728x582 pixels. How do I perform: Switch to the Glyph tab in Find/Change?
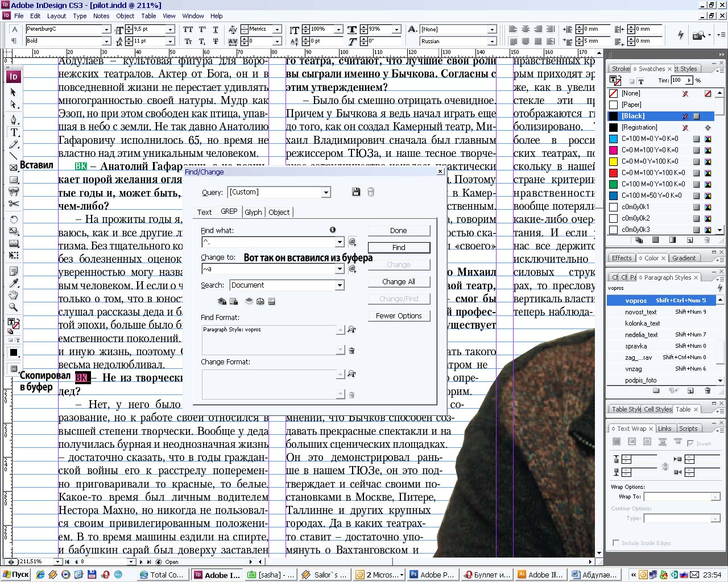[253, 212]
